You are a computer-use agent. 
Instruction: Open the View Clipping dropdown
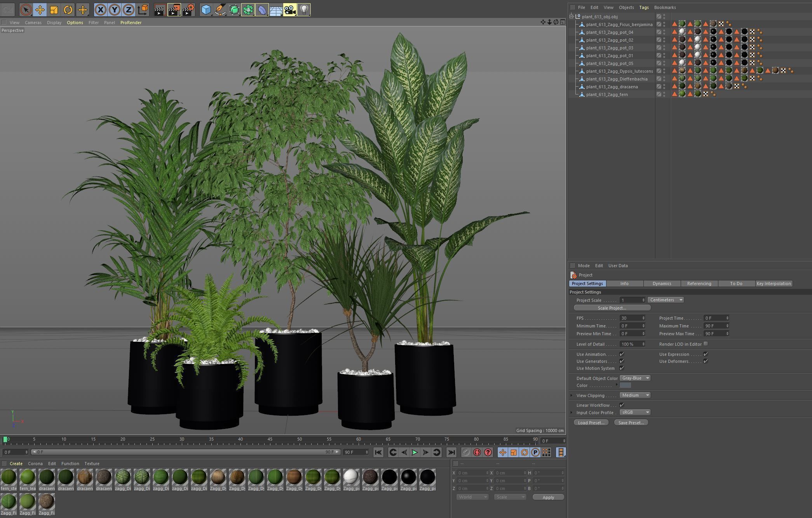pyautogui.click(x=635, y=395)
